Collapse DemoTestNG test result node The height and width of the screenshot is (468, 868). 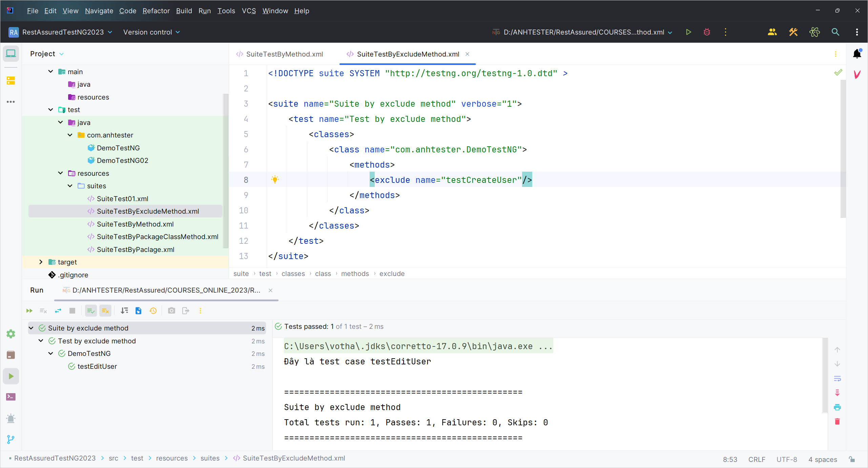(50, 354)
